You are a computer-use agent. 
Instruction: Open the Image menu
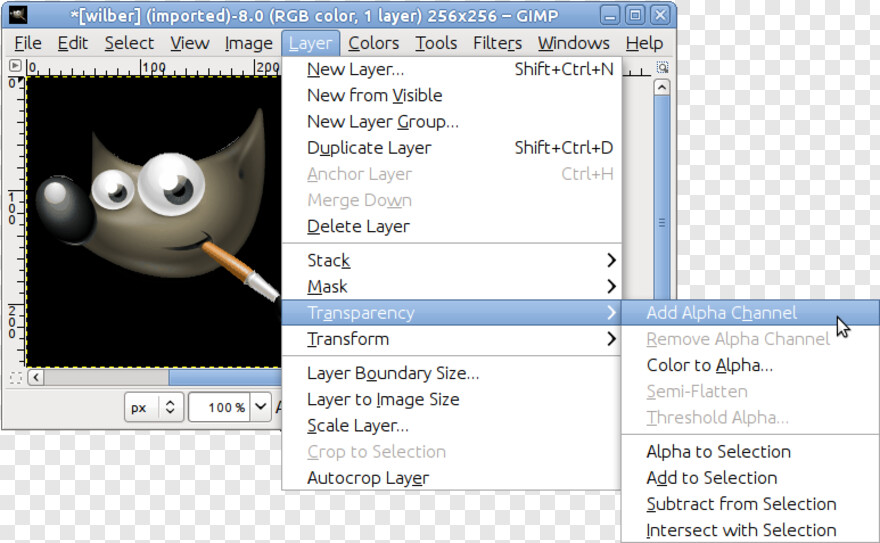pyautogui.click(x=249, y=43)
